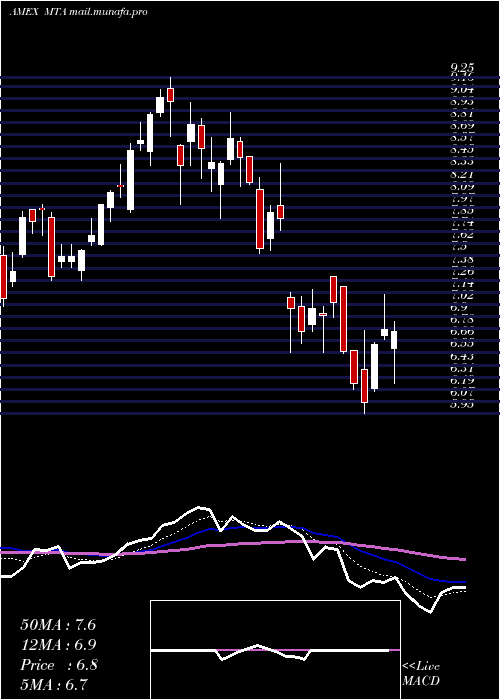Click the '<<Live MACD' label
The width and height of the screenshot is (500, 700).
(x=421, y=674)
